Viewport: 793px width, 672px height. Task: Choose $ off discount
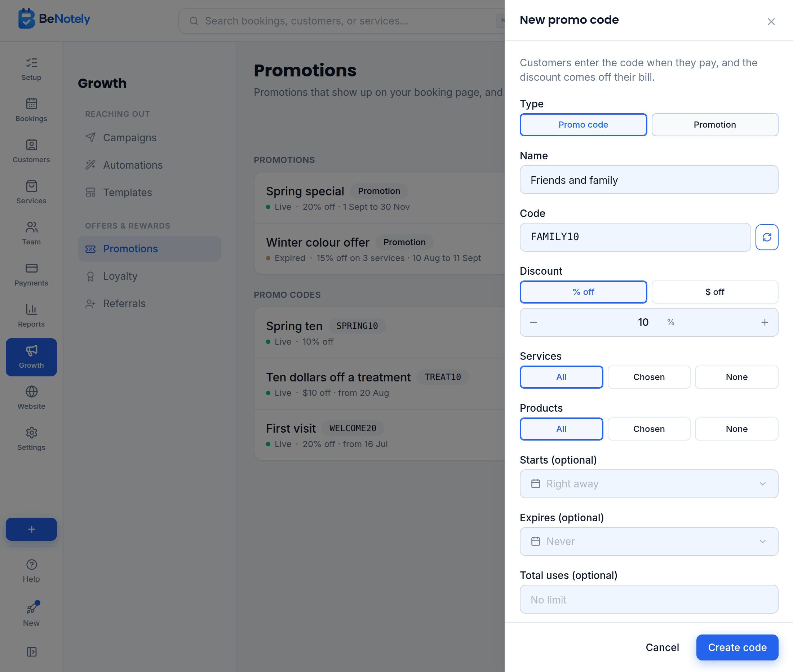pos(714,292)
